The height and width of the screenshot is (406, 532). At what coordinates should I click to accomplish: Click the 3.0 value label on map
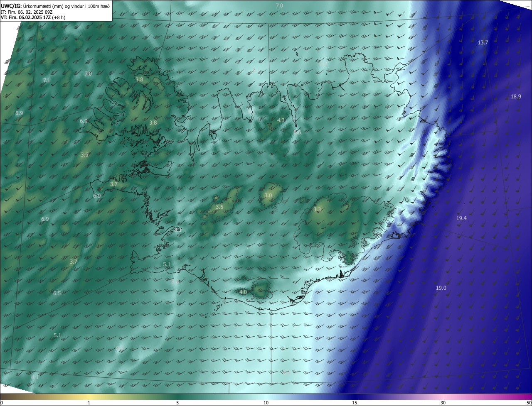point(268,196)
